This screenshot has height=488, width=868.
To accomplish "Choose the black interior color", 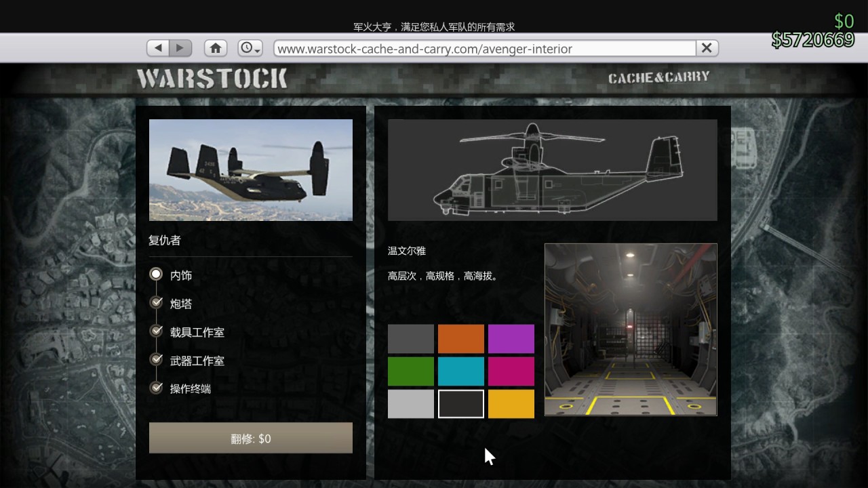I will click(x=461, y=404).
